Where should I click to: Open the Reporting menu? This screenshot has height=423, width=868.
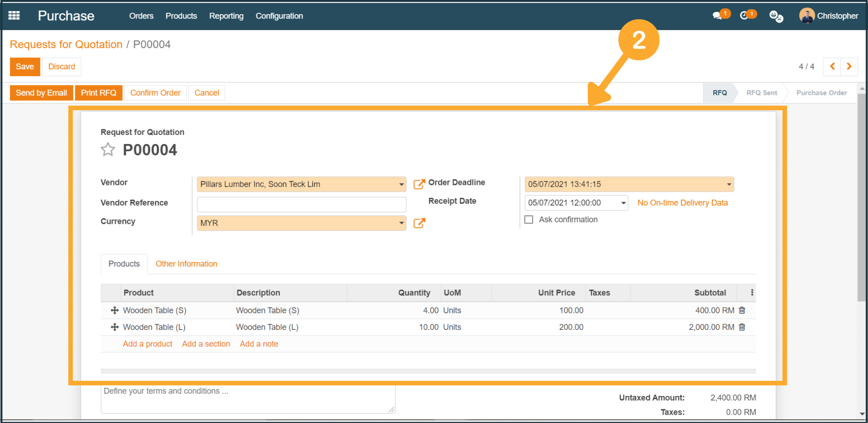pos(226,16)
